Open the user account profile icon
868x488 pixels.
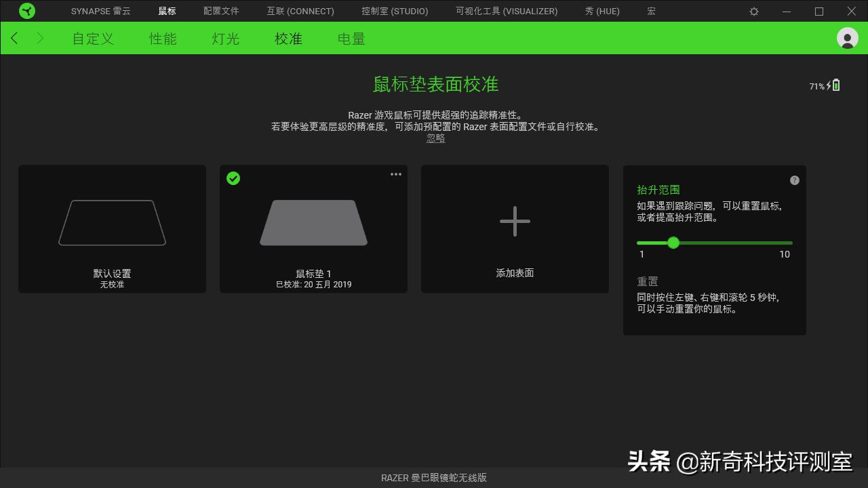[x=847, y=38]
